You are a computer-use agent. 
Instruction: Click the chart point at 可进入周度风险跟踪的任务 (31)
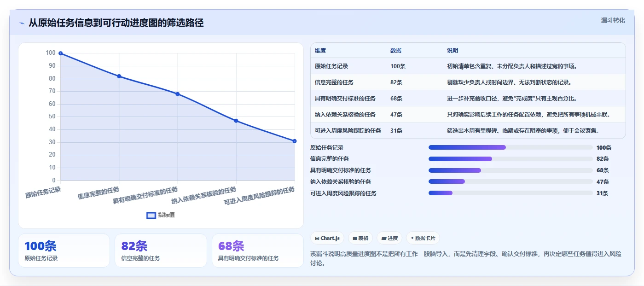[295, 141]
